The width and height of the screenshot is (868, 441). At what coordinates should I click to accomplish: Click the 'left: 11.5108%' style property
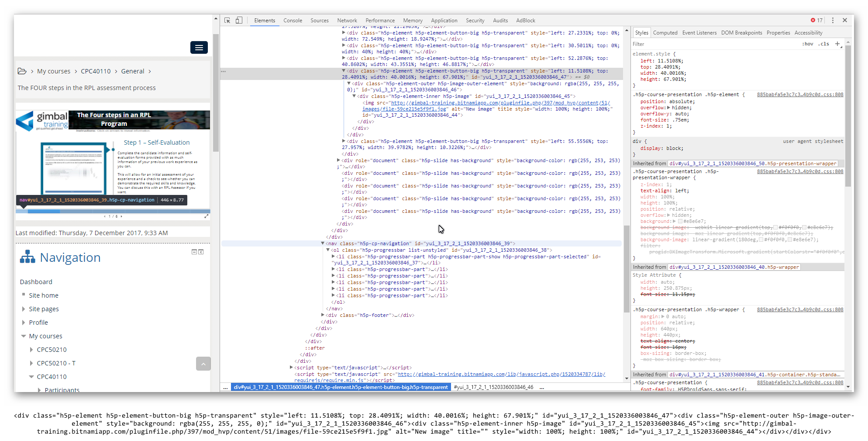click(x=662, y=61)
